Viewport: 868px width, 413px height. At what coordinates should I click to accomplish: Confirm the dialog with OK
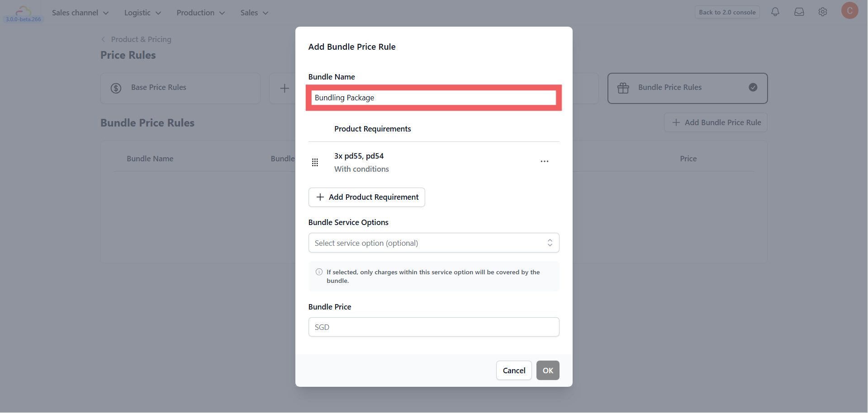pos(548,371)
